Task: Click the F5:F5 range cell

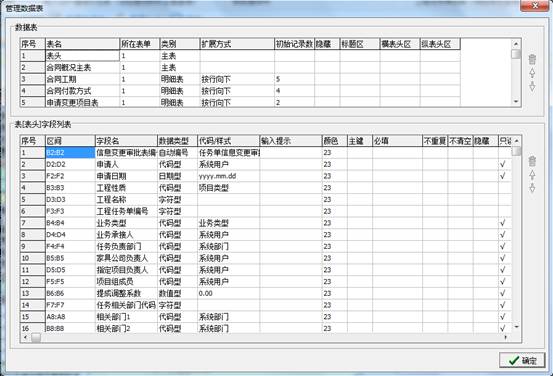Action: [x=70, y=281]
